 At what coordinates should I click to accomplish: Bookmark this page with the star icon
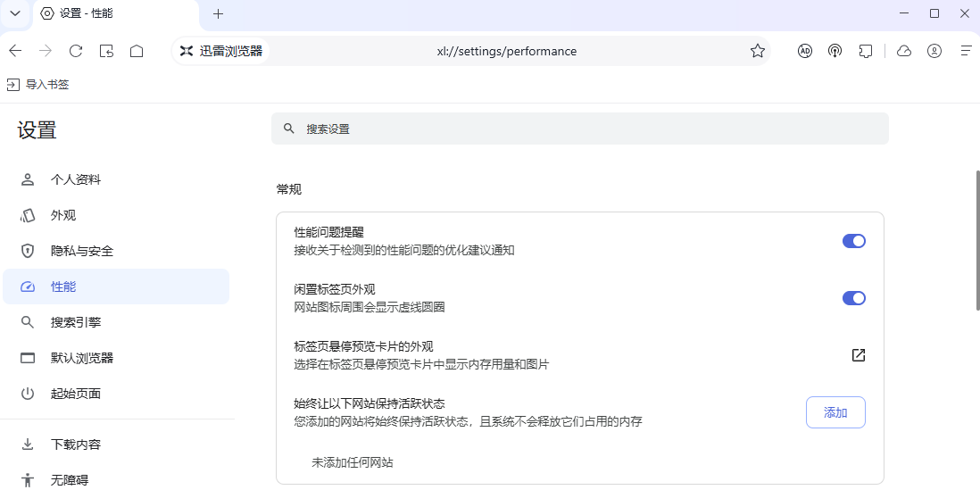pos(758,51)
